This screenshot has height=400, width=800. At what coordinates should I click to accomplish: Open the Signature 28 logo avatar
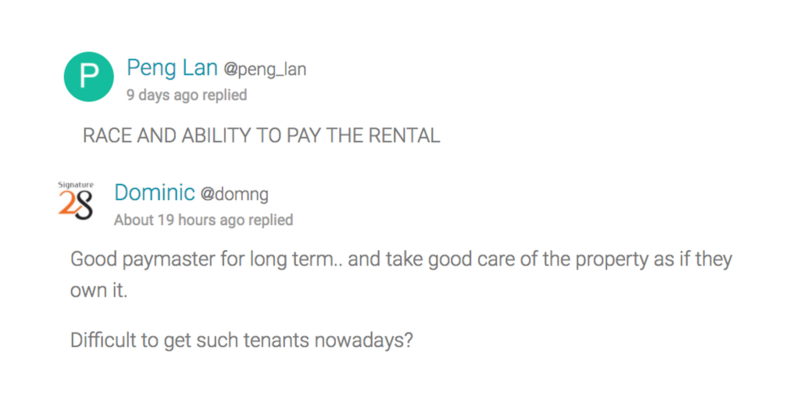(76, 202)
